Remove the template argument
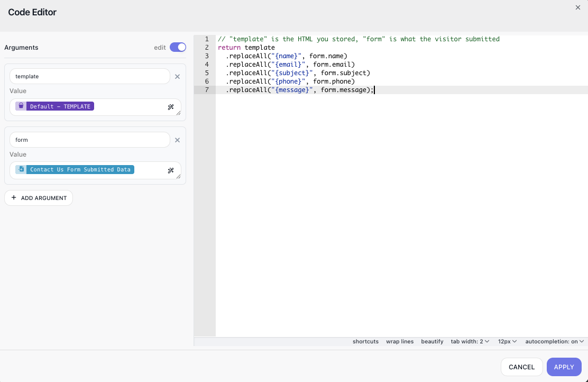 177,77
